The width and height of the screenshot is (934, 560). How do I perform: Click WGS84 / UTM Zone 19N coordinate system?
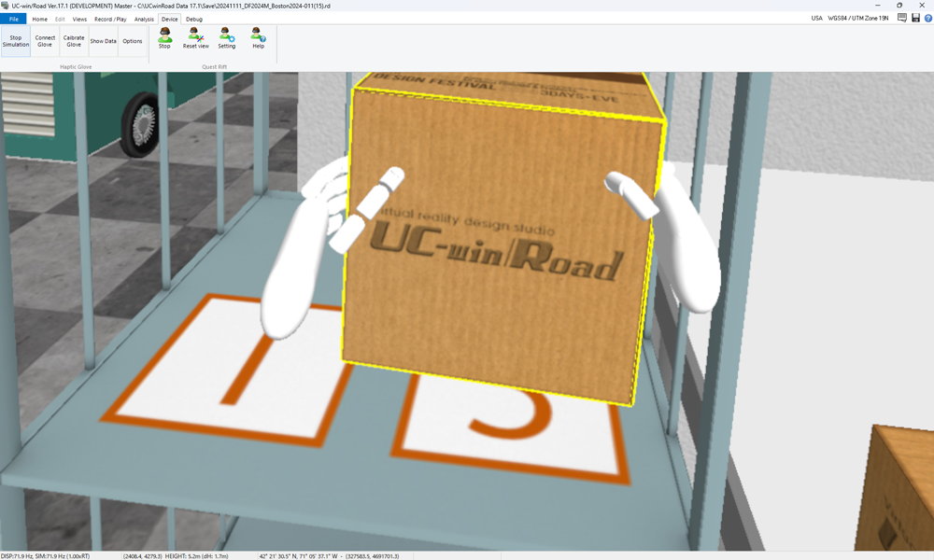click(x=857, y=19)
